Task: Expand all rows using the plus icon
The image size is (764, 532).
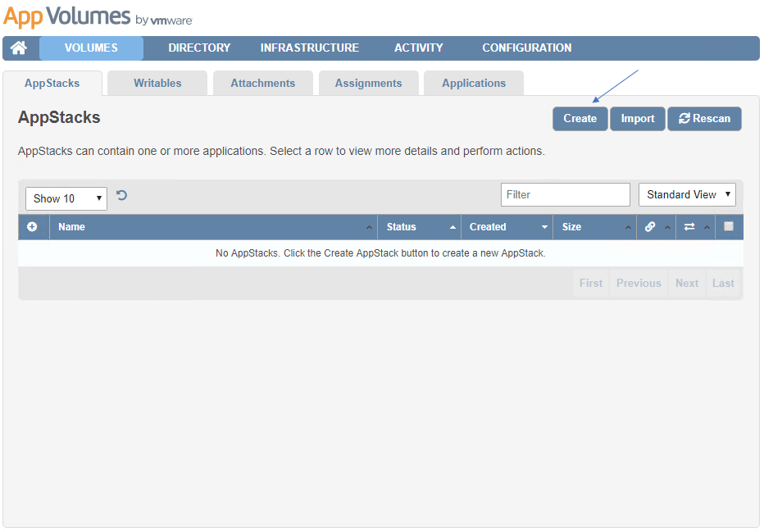Action: (32, 226)
